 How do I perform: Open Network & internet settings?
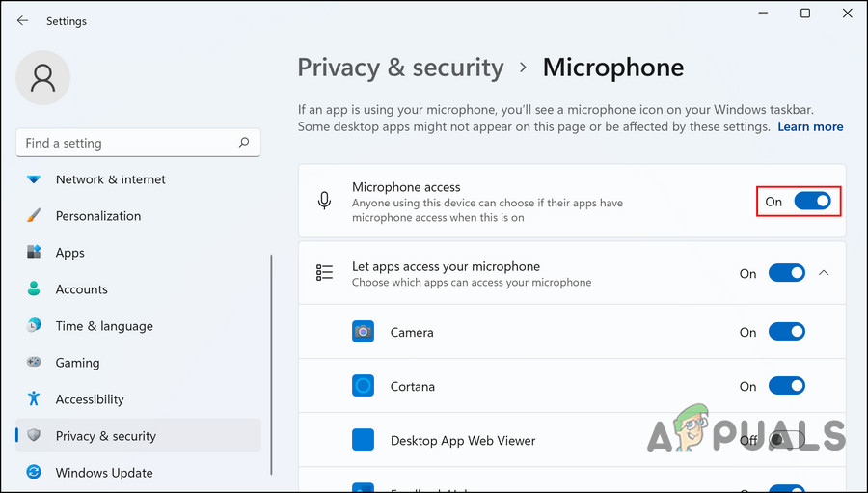110,179
